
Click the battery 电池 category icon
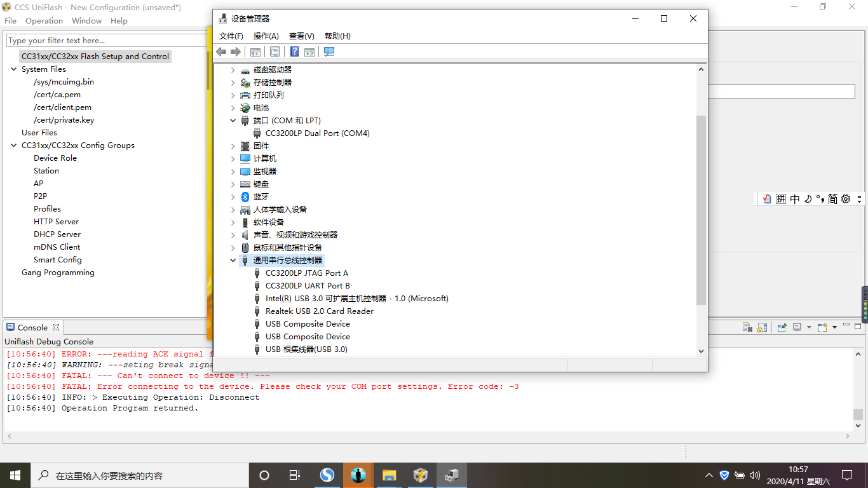(245, 108)
